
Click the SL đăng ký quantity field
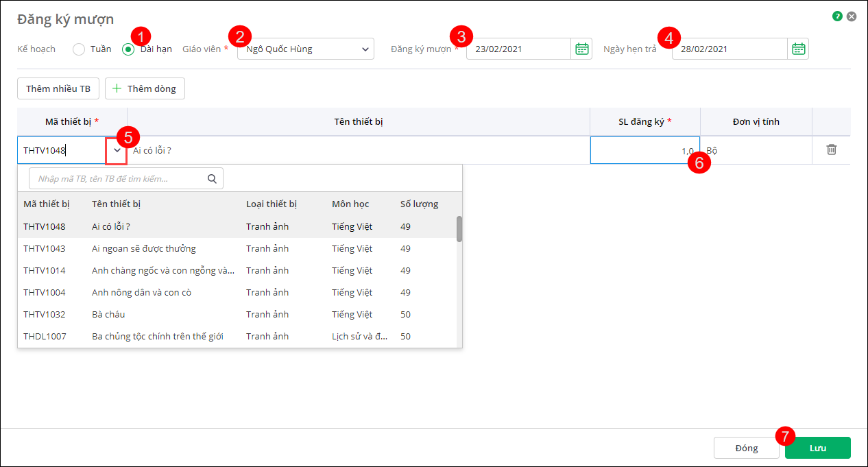tap(643, 150)
